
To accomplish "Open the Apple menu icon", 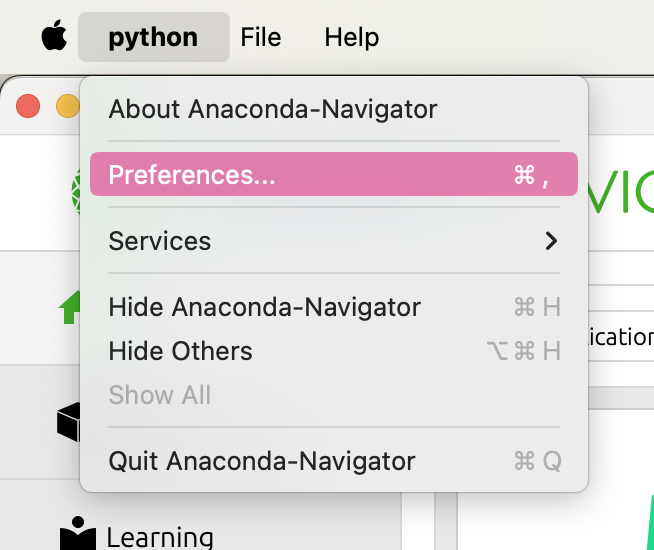I will tap(54, 36).
